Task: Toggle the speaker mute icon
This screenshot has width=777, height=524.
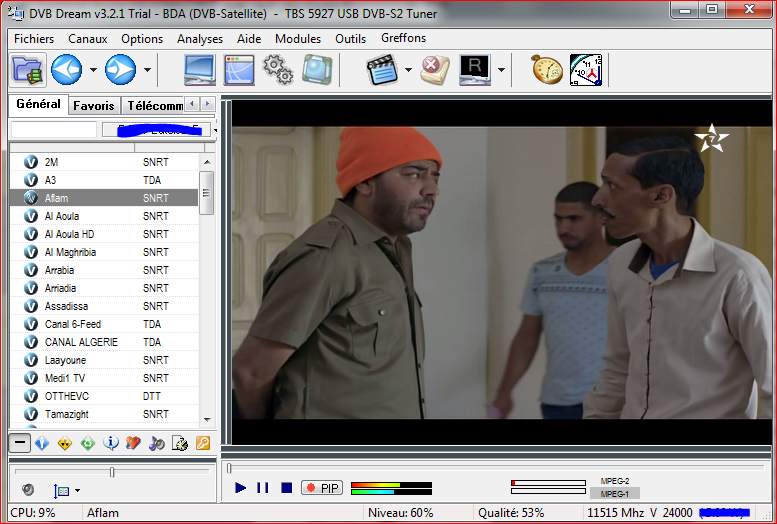Action: (28, 490)
